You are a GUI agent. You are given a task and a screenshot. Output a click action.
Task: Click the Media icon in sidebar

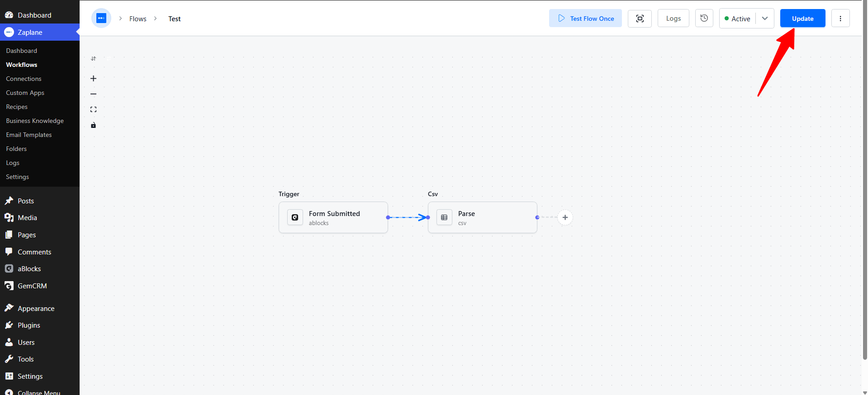tap(9, 217)
